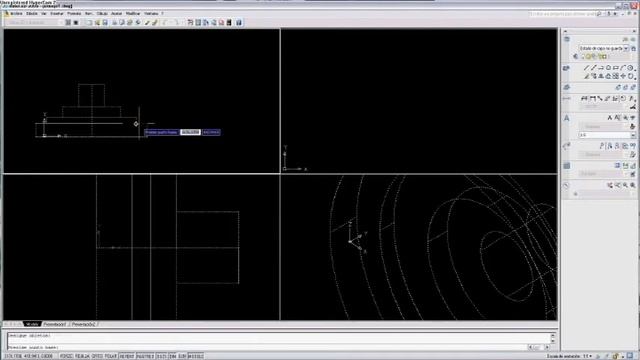Viewport: 640px width, 360px height.
Task: Click the Multileader panel icon
Action: [567, 146]
